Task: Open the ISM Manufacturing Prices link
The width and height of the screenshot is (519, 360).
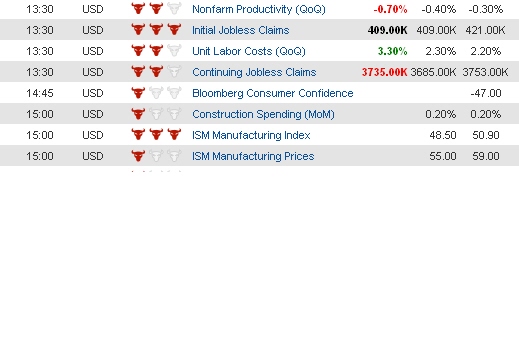Action: click(253, 156)
